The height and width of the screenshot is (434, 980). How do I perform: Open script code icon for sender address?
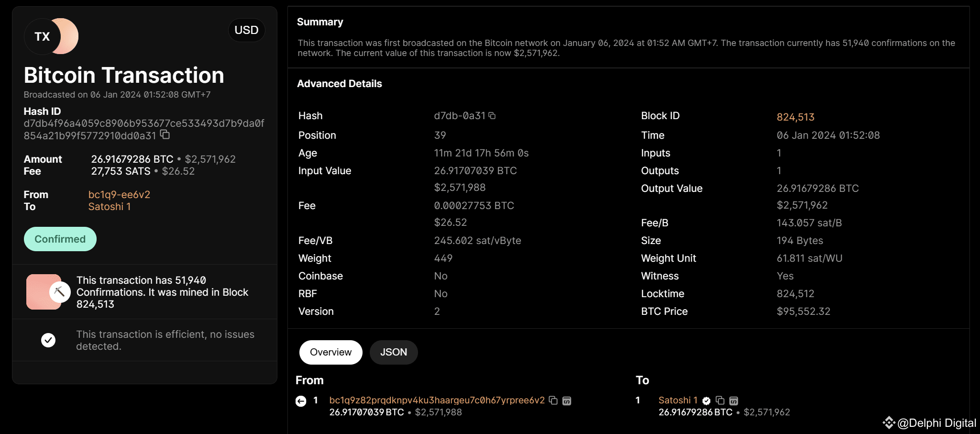point(567,401)
